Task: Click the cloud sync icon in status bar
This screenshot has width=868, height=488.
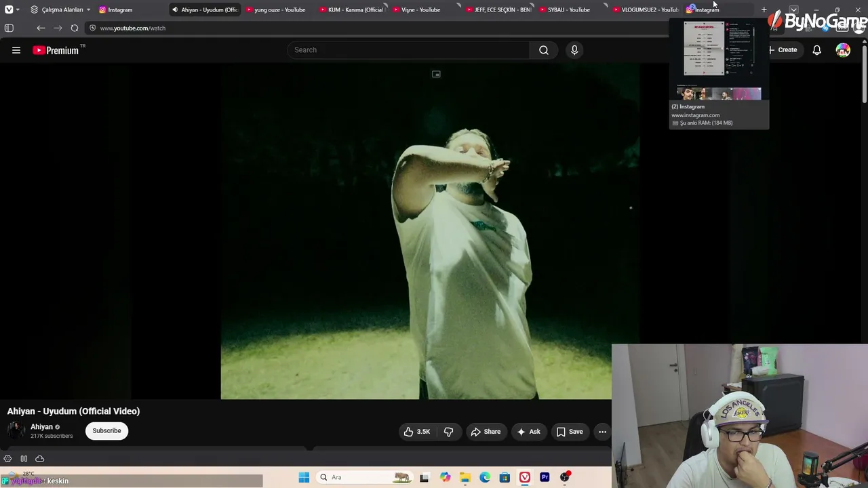Action: tap(39, 459)
